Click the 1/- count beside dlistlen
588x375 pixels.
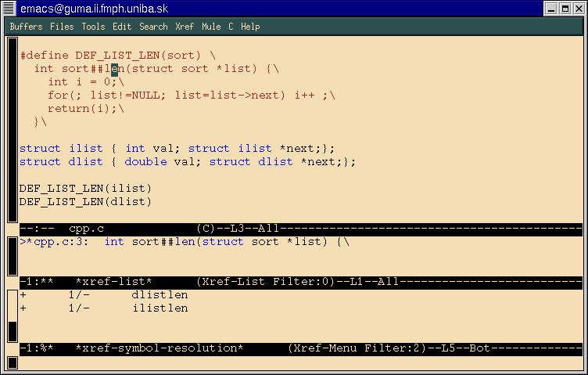(79, 295)
